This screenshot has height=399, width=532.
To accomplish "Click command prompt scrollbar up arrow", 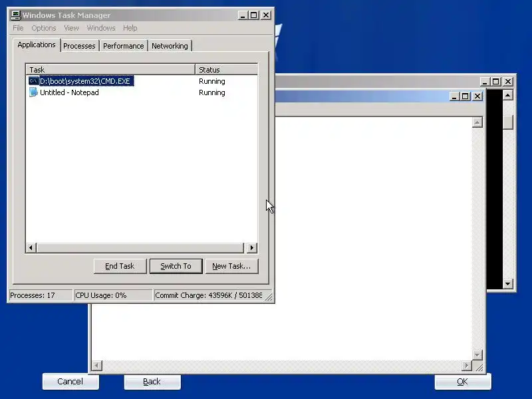I will coord(508,95).
